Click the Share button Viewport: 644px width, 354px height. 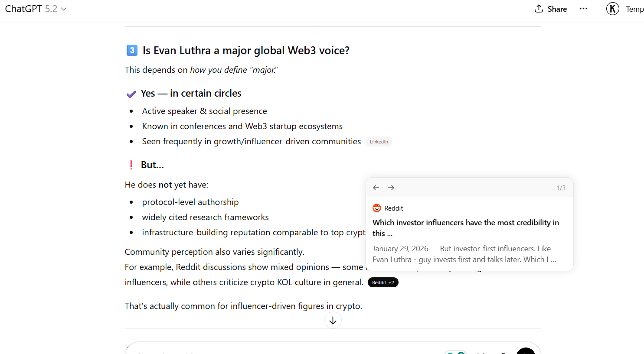(x=550, y=9)
